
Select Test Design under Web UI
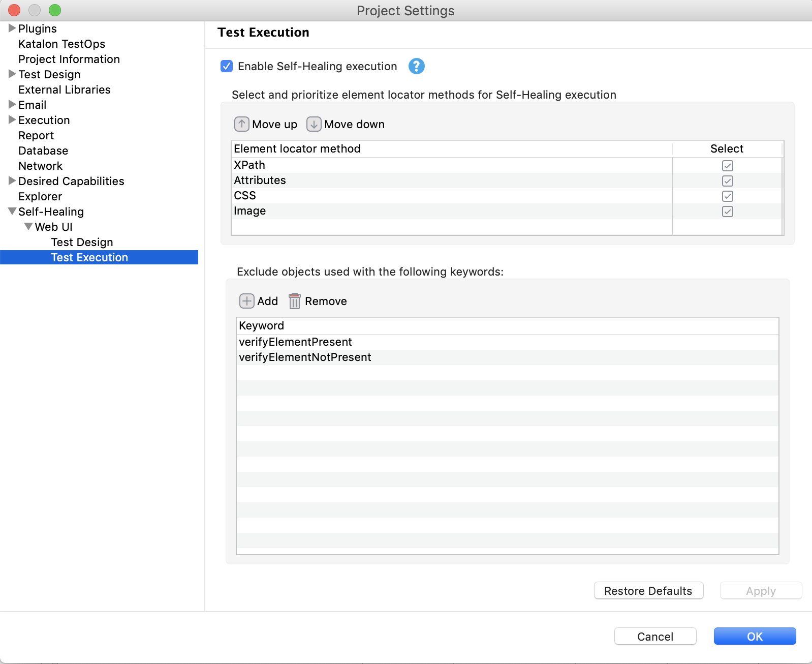[82, 242]
